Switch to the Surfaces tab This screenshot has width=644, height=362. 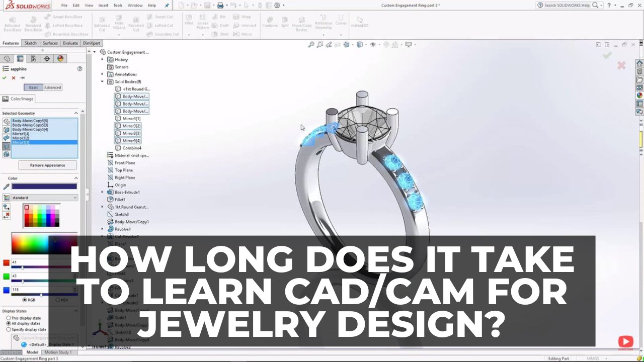tap(50, 43)
